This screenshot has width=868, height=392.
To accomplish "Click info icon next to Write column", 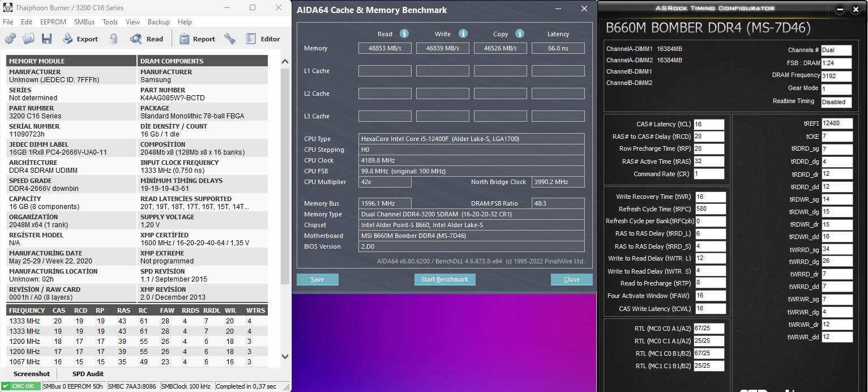I will [463, 34].
